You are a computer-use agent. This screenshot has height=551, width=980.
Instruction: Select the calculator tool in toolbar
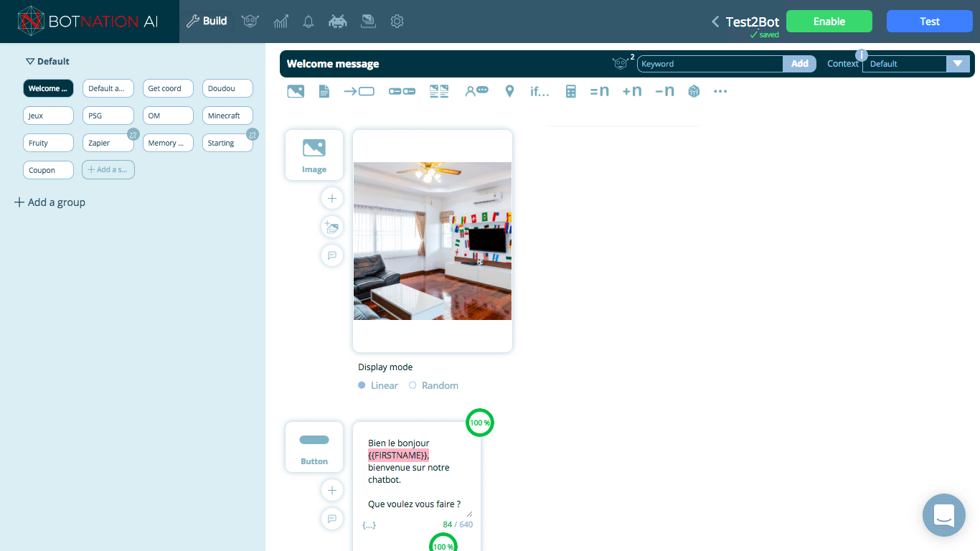coord(570,91)
